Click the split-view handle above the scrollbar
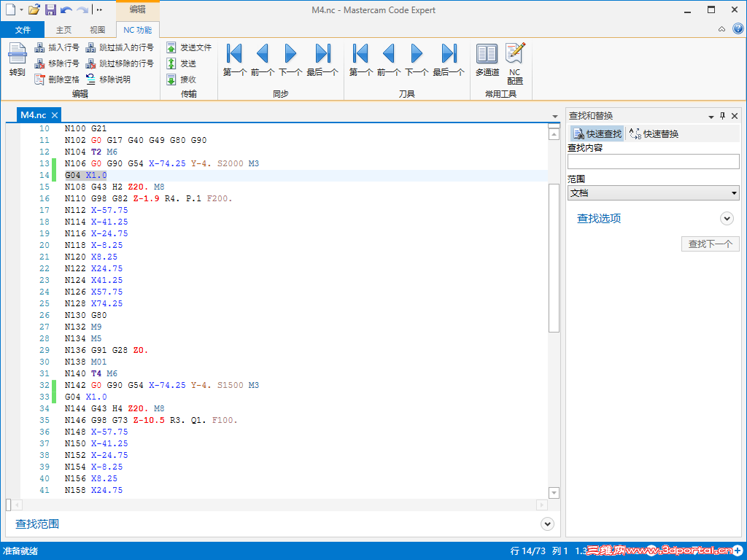Screen dimensions: 747x560 [554, 125]
